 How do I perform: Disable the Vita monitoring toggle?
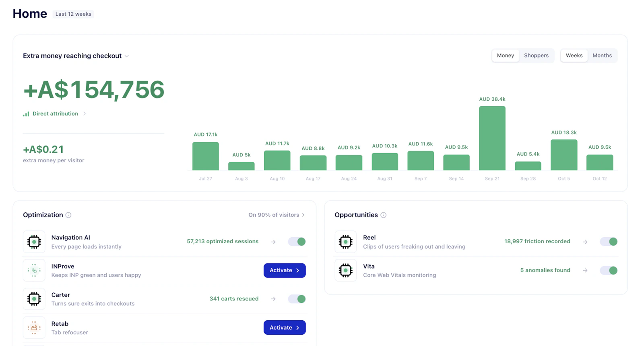coord(609,270)
